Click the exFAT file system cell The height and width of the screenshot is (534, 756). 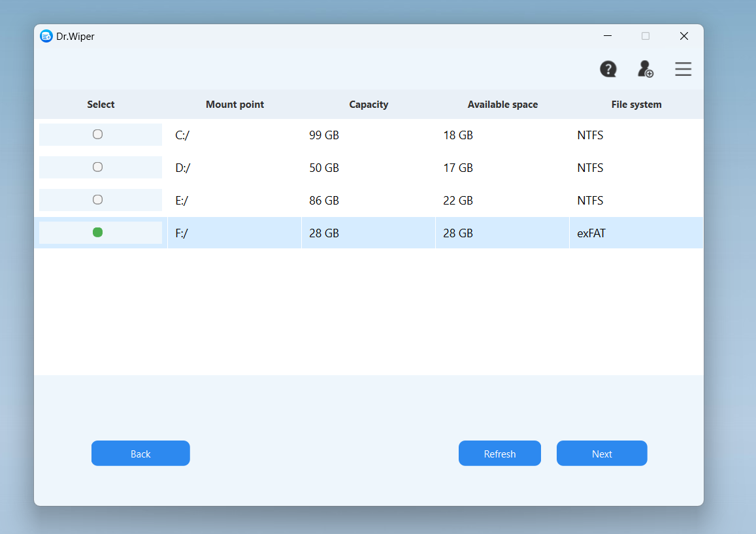tap(591, 233)
